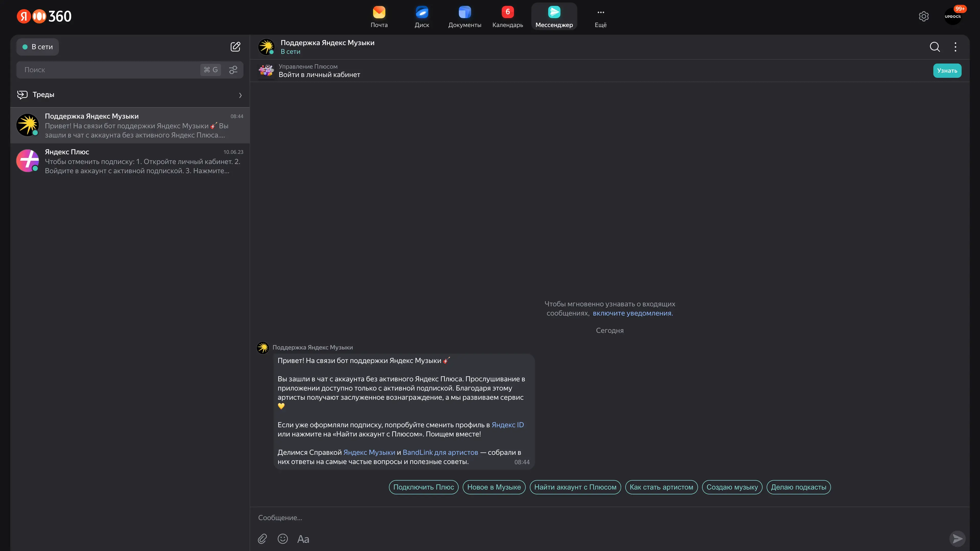The width and height of the screenshot is (980, 551).
Task: Click the Узнать button
Action: (x=947, y=71)
